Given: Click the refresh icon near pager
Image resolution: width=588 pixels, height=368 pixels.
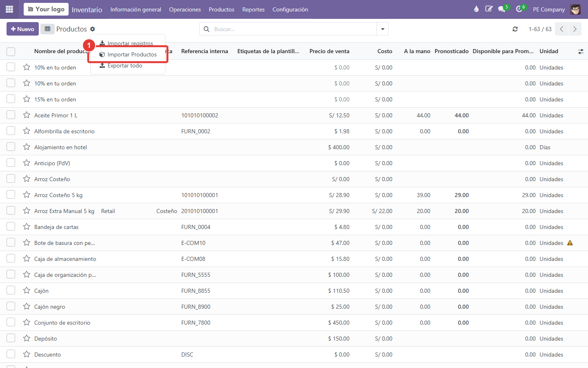Looking at the screenshot, I should [515, 29].
